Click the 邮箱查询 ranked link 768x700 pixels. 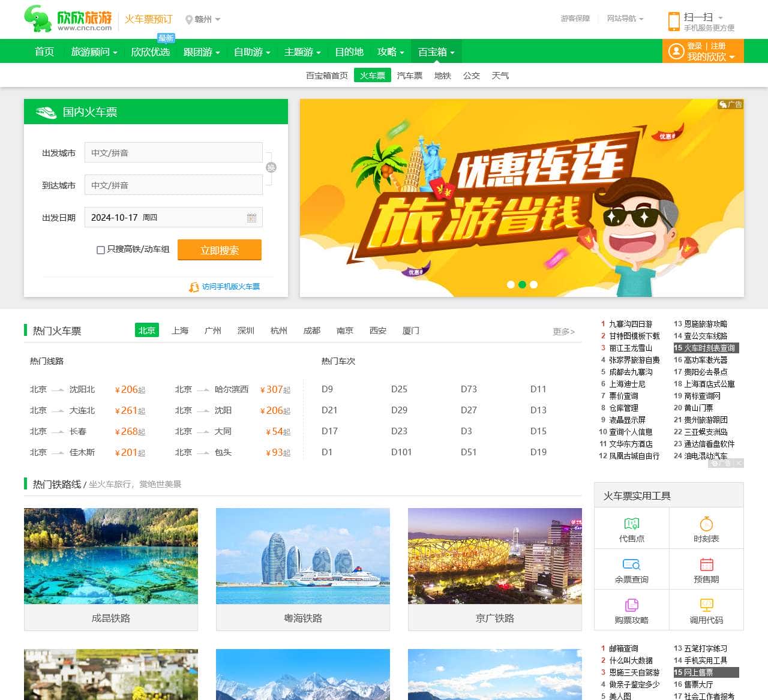624,648
